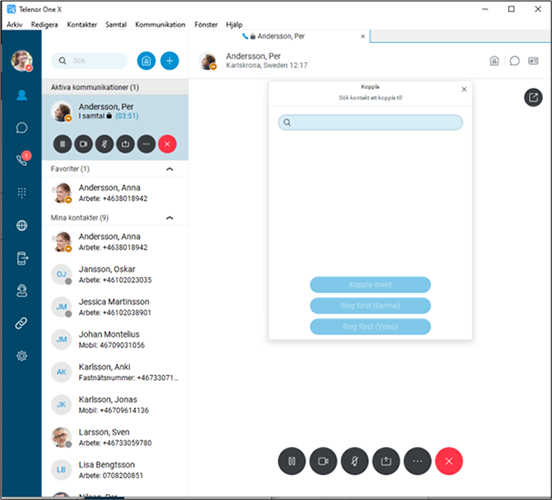Open the dial pad in the sidebar

22,193
